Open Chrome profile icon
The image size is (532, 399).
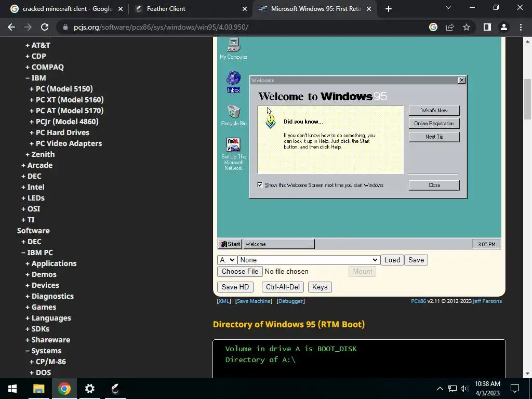click(x=504, y=27)
